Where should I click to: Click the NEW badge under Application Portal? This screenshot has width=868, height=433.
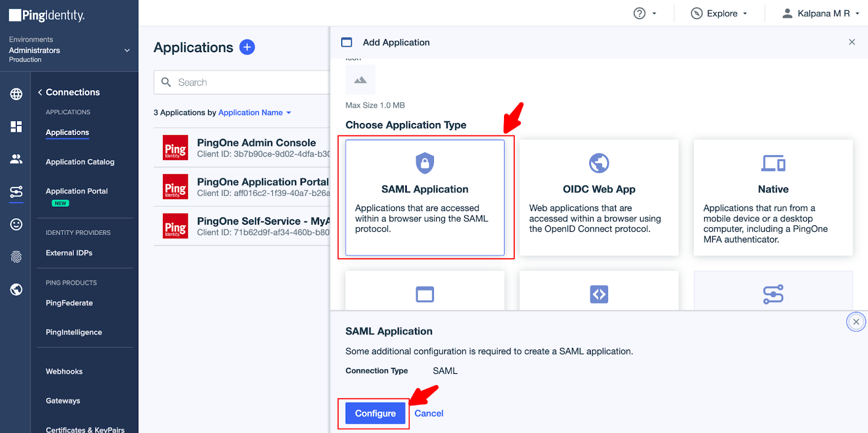click(60, 203)
